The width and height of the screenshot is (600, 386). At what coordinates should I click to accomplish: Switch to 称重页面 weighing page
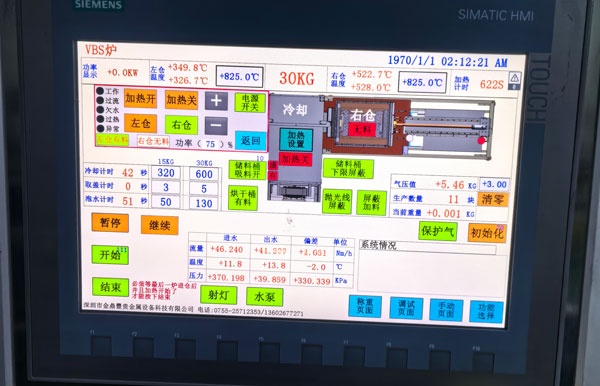click(x=365, y=306)
